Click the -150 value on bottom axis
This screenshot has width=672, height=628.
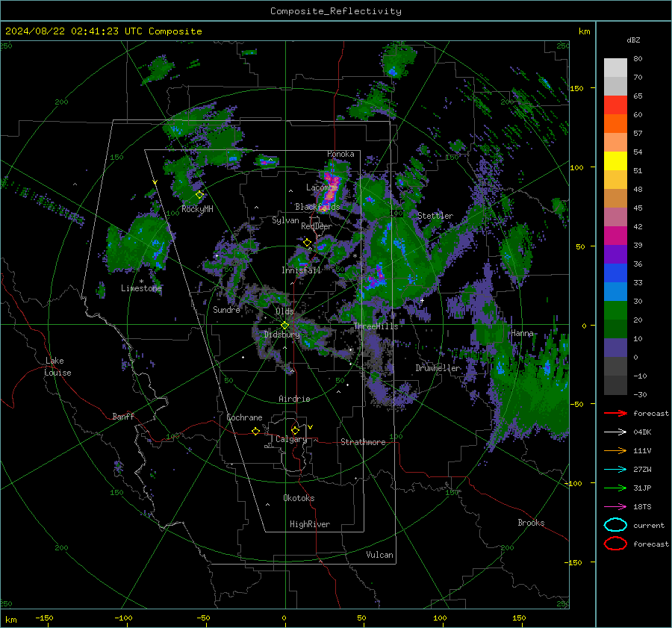pos(44,618)
